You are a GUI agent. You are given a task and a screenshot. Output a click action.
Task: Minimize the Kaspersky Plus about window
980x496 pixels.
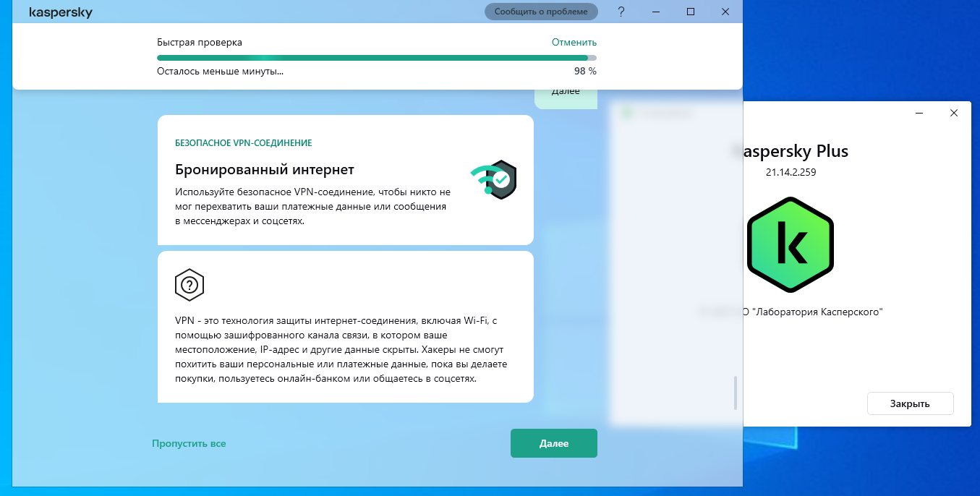[x=920, y=113]
